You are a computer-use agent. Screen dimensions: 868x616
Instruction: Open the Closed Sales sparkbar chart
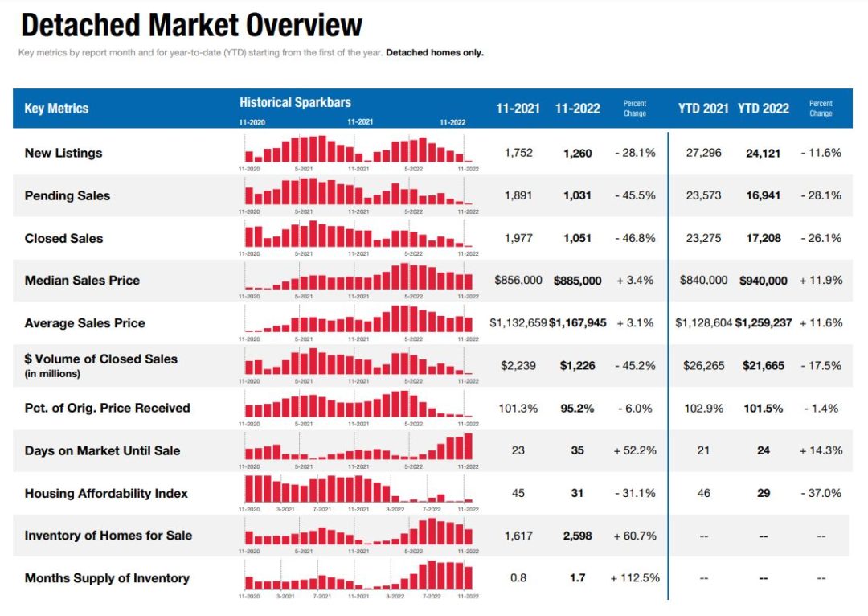(x=358, y=234)
